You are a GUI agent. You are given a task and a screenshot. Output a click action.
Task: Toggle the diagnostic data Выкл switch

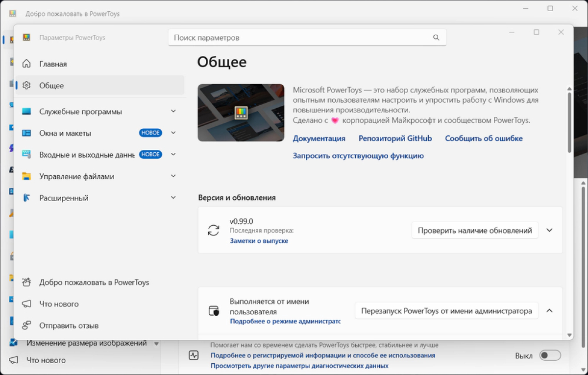tap(550, 355)
